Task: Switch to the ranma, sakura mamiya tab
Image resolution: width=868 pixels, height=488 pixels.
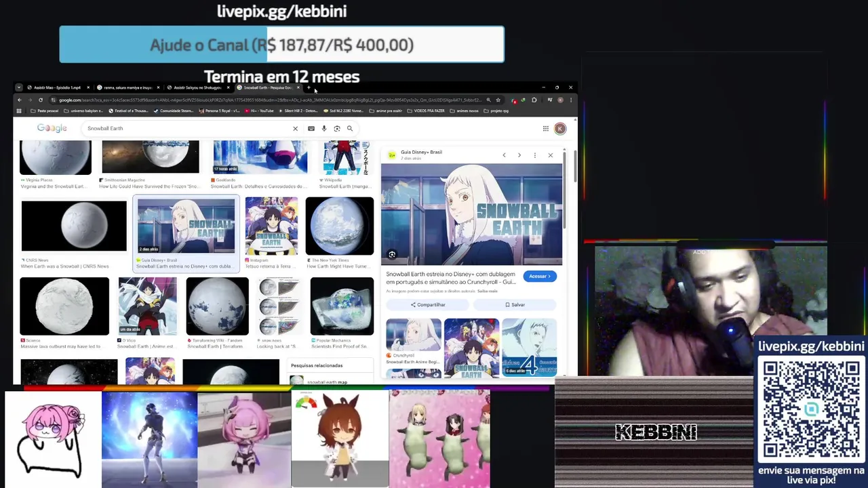Action: (128, 87)
